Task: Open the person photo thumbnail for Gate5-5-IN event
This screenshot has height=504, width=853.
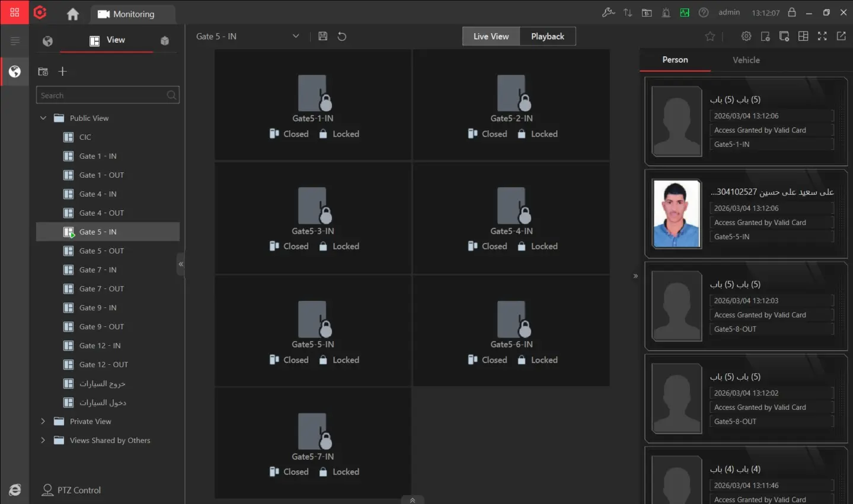Action: [x=676, y=213]
